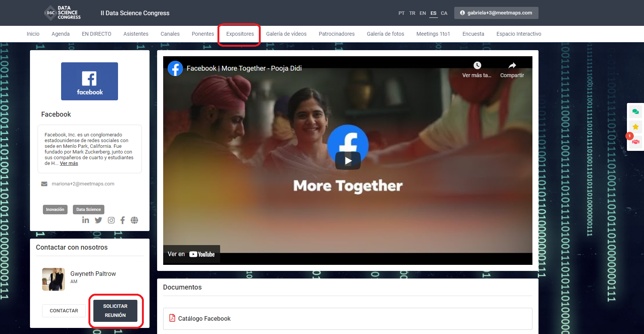
Task: Open the website globe icon
Action: [134, 220]
